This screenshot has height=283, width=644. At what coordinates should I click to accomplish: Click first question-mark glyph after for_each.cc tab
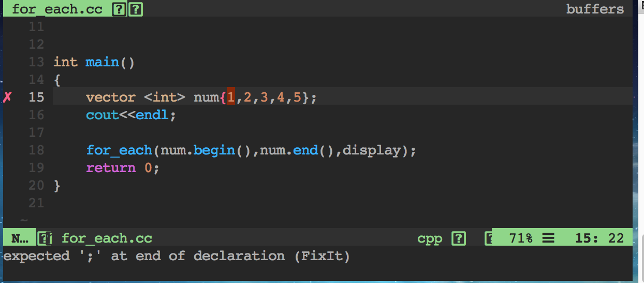119,9
